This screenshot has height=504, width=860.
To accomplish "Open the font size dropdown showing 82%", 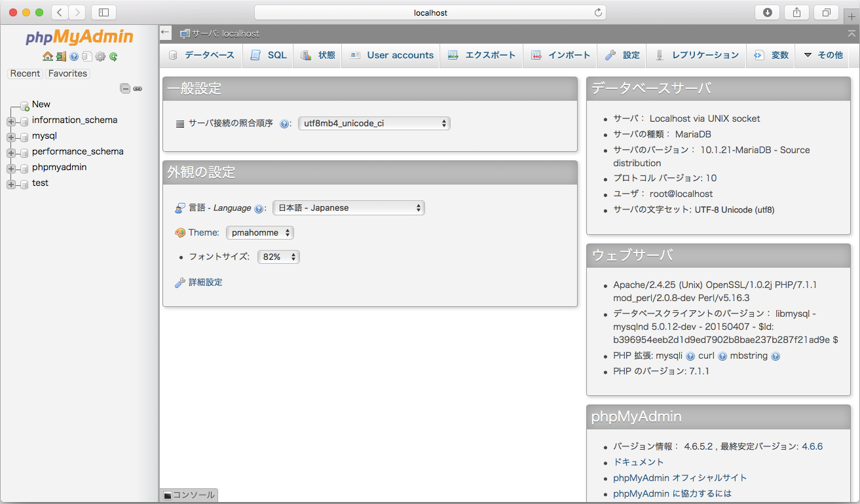I will point(278,257).
